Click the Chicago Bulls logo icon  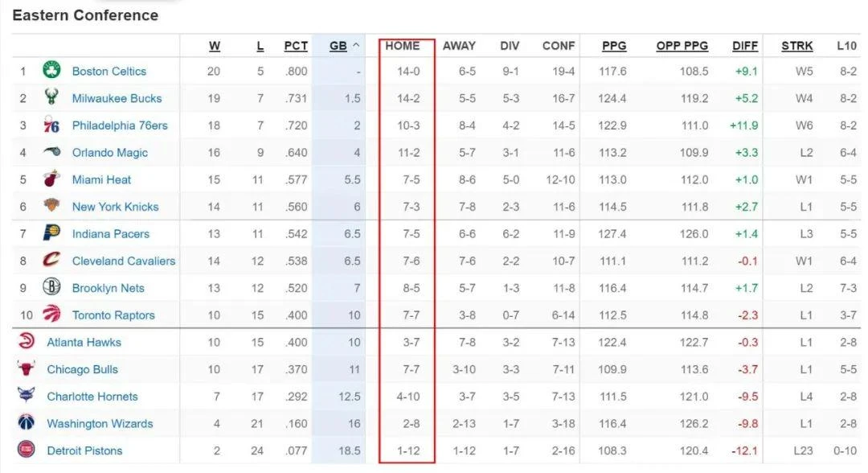[26, 368]
